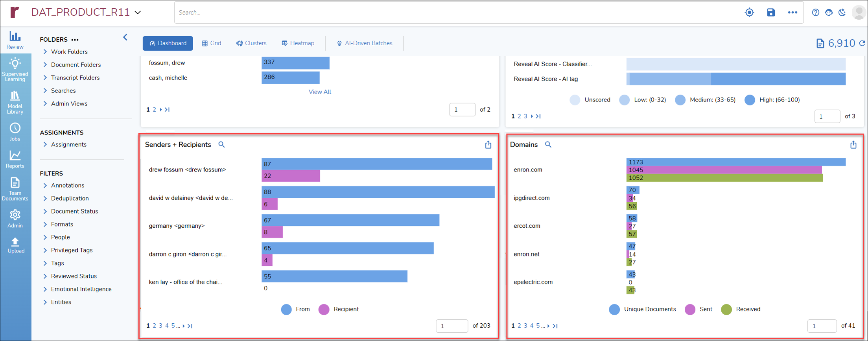The image size is (868, 341).
Task: Switch to the Grid tab
Action: coord(212,43)
